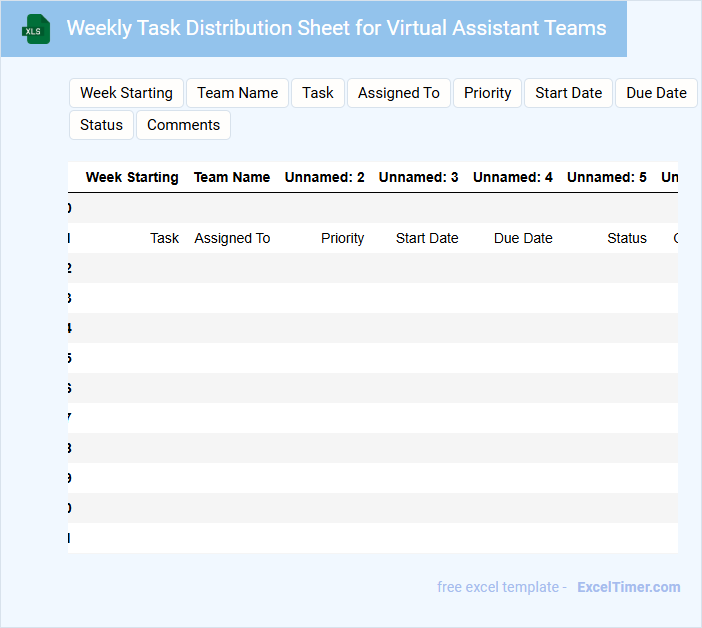This screenshot has width=702, height=628.
Task: Select the Week Starting tag button
Action: click(126, 93)
